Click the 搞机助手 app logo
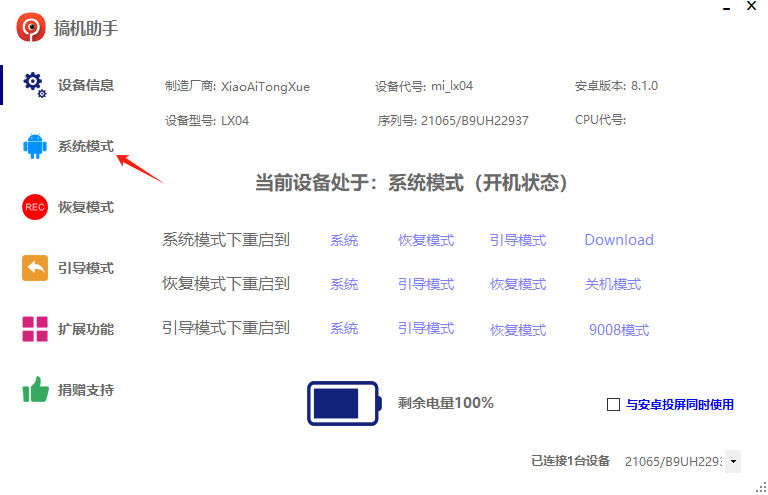Screen dimensions: 768x495 [31, 27]
